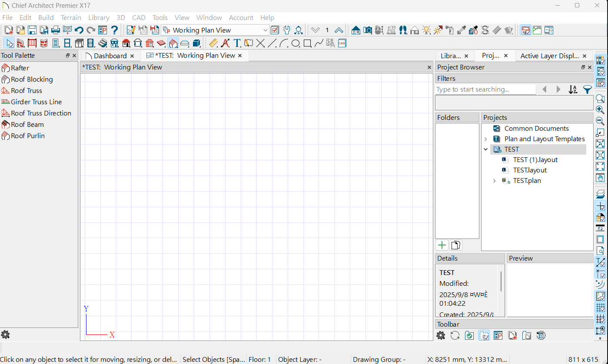Toggle the grid display checkbox icon
This screenshot has width=608, height=364.
coord(600,308)
